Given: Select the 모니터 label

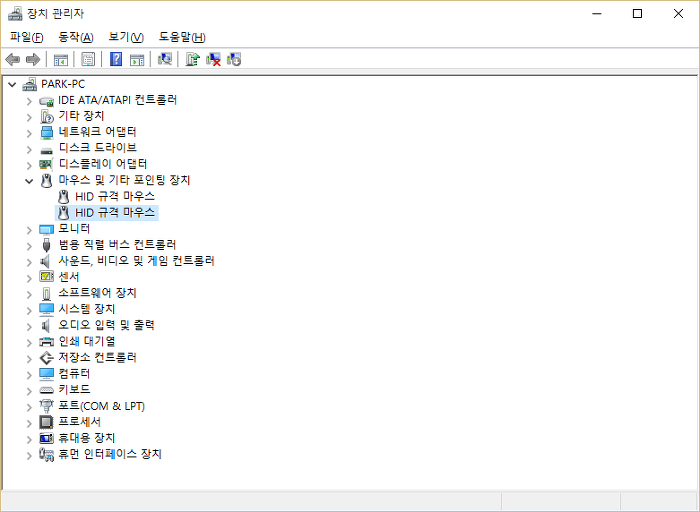Looking at the screenshot, I should (x=74, y=229).
